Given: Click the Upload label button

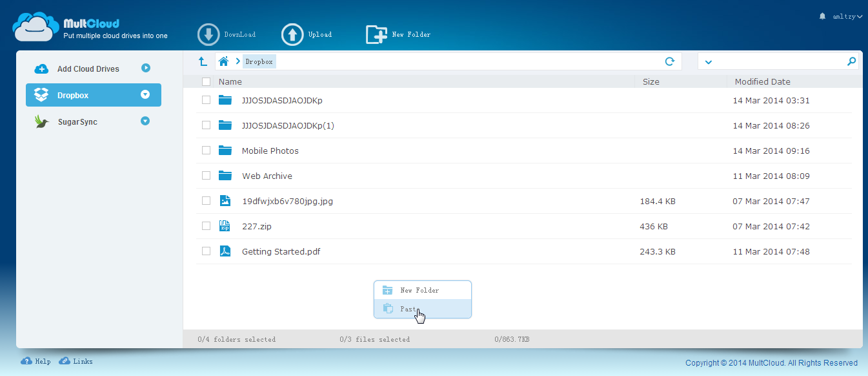Looking at the screenshot, I should click(x=320, y=34).
